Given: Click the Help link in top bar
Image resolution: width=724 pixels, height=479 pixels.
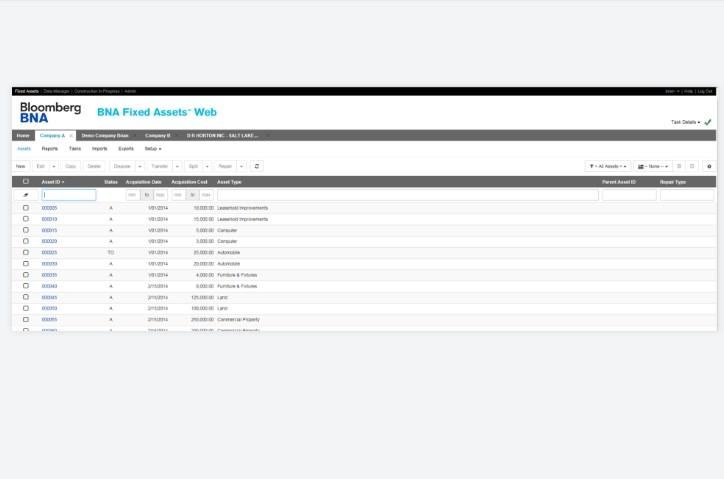Looking at the screenshot, I should [688, 91].
